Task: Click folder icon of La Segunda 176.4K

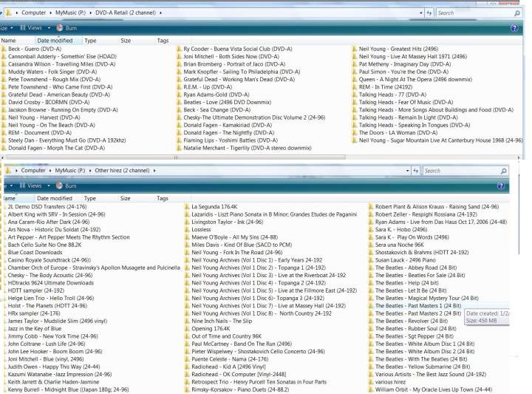Action: tap(187, 207)
